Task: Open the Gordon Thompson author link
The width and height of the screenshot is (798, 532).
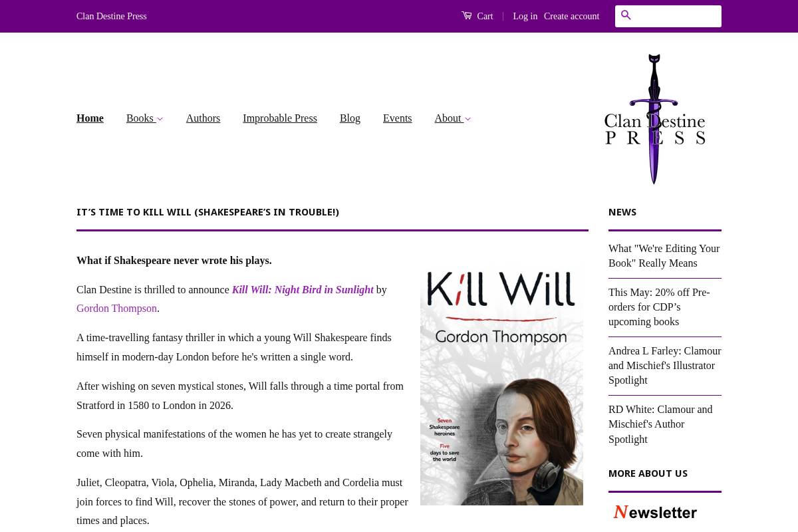Action: tap(116, 309)
